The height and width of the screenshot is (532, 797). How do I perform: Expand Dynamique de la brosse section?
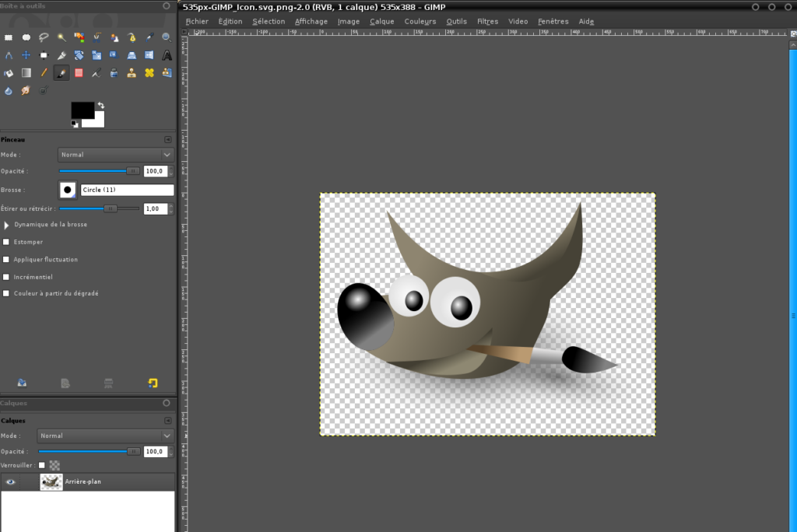[6, 225]
